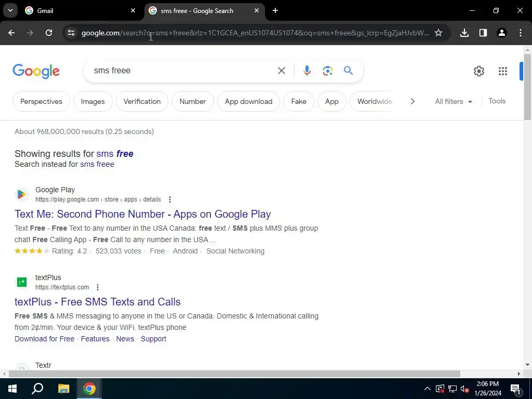Open Chrome profile avatar
The image size is (532, 399).
tap(502, 33)
